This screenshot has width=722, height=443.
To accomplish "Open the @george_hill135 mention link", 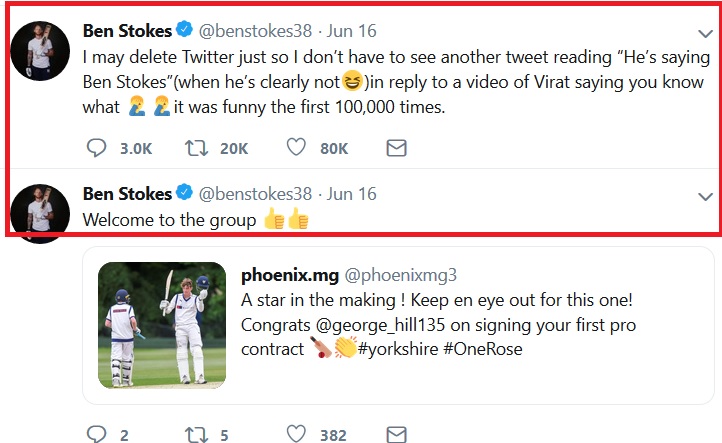I will tap(380, 325).
